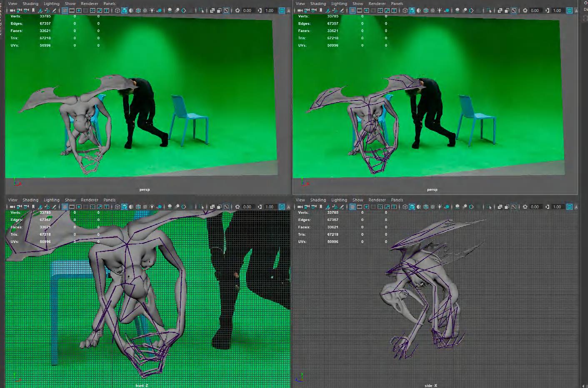Image resolution: width=588 pixels, height=388 pixels.
Task: Open Show menu in top-right persp panel
Action: click(x=358, y=4)
